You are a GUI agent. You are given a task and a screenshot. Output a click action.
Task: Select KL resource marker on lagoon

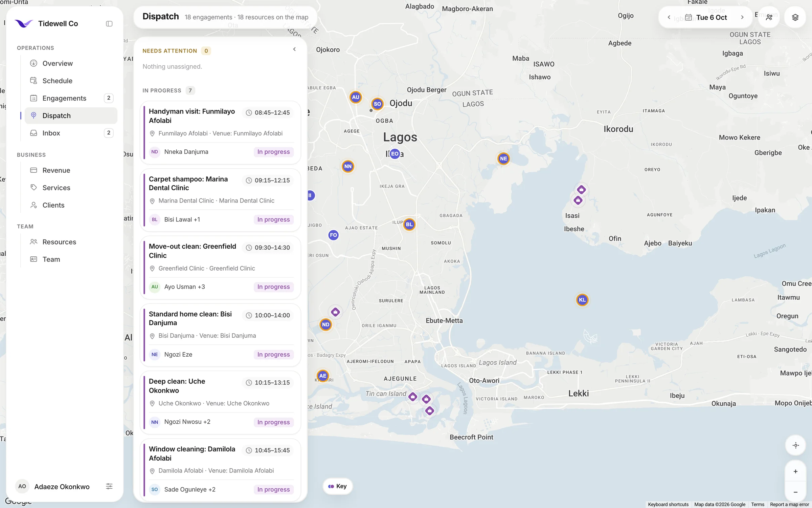[x=582, y=300]
